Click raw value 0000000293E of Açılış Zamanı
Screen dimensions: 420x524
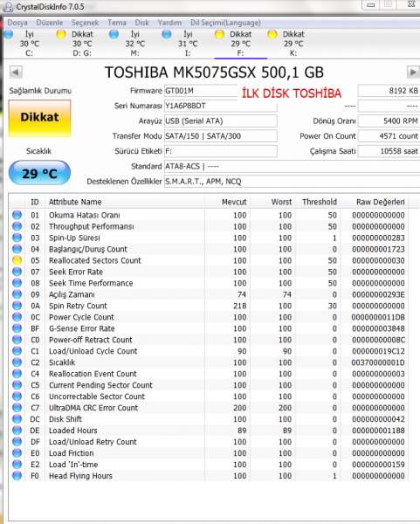coord(378,294)
